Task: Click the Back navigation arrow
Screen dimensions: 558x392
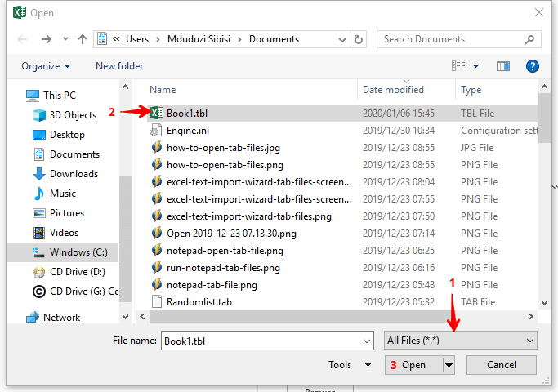Action: click(22, 39)
